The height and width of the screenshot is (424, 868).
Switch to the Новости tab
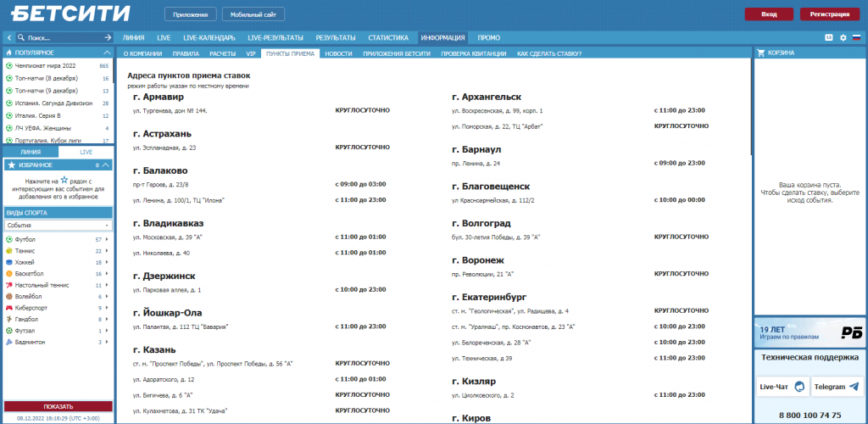(x=338, y=53)
